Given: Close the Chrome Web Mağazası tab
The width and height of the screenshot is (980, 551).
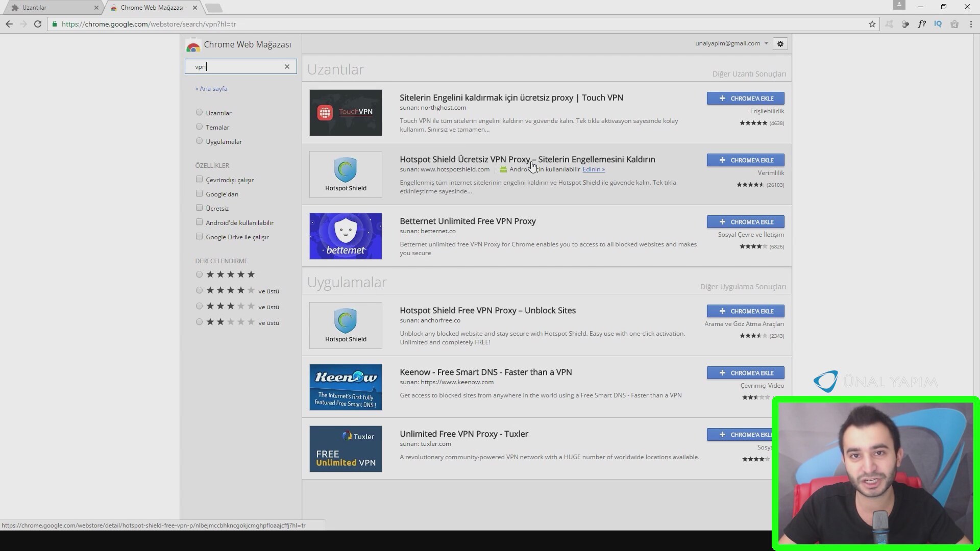Looking at the screenshot, I should 194,8.
